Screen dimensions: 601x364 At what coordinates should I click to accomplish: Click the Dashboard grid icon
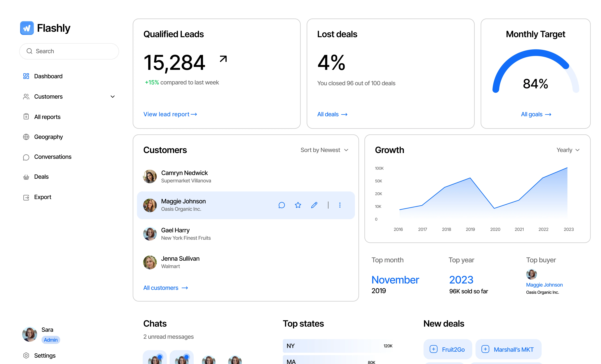coord(26,76)
